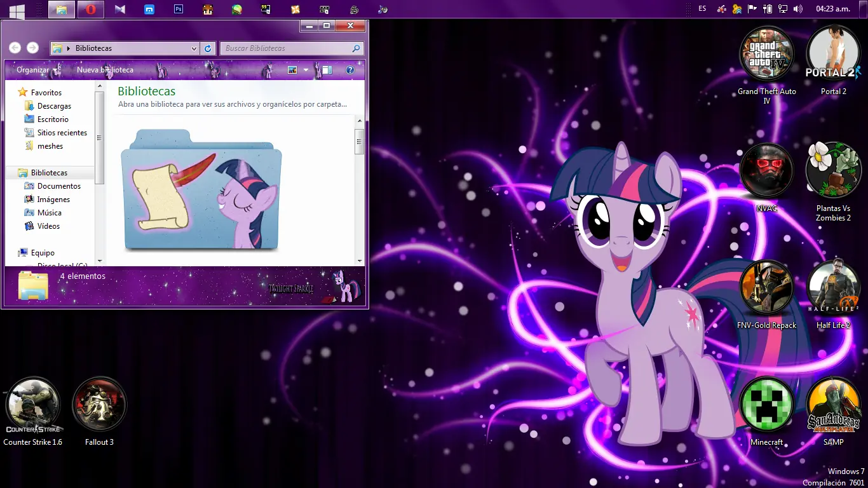868x488 pixels.
Task: Select the SAMP desktop shortcut
Action: click(x=833, y=412)
